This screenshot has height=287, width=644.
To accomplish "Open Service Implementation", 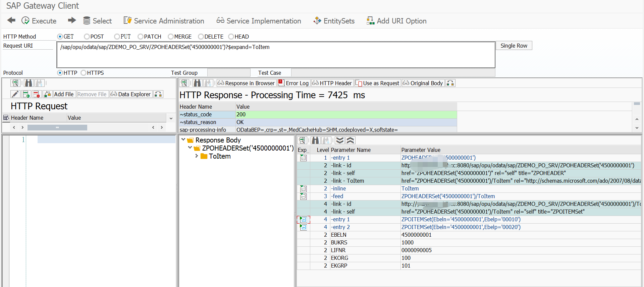I will [x=259, y=21].
